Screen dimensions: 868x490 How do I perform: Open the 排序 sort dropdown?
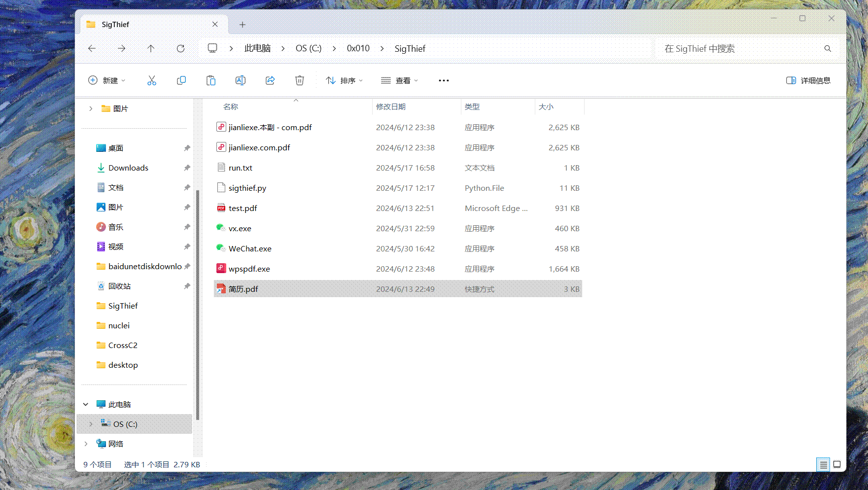(345, 80)
